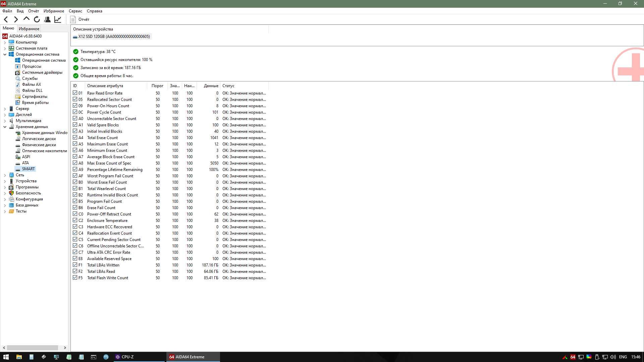Select ATA under Хранение данных
Image resolution: width=644 pixels, height=362 pixels.
[25, 163]
